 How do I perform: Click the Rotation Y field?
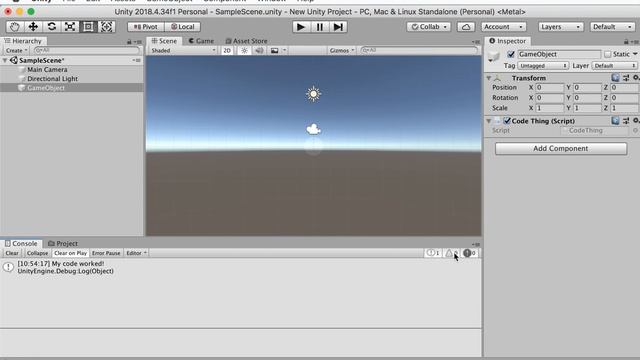(x=587, y=98)
